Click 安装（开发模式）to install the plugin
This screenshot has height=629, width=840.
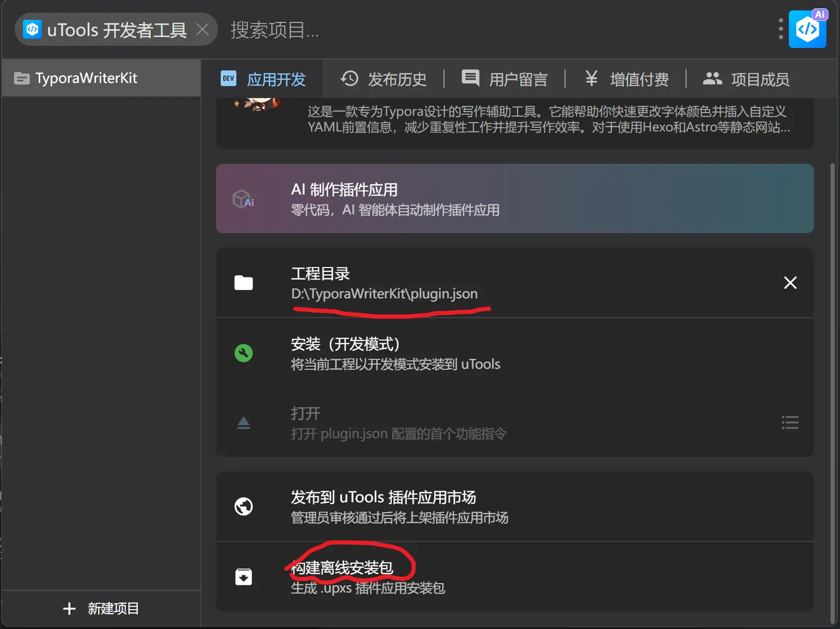515,353
